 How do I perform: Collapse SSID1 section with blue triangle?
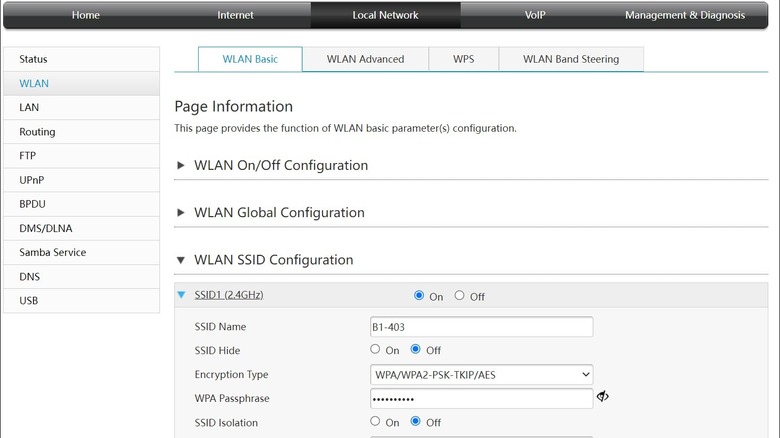[181, 295]
